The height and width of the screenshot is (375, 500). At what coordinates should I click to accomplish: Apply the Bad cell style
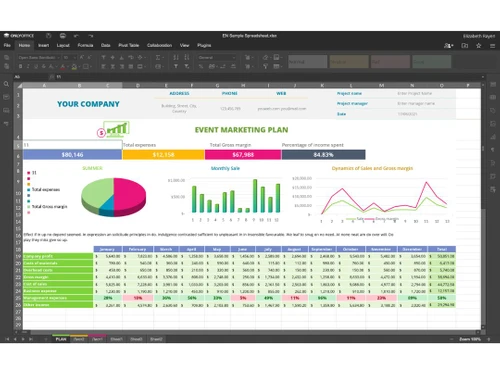pyautogui.click(x=390, y=62)
